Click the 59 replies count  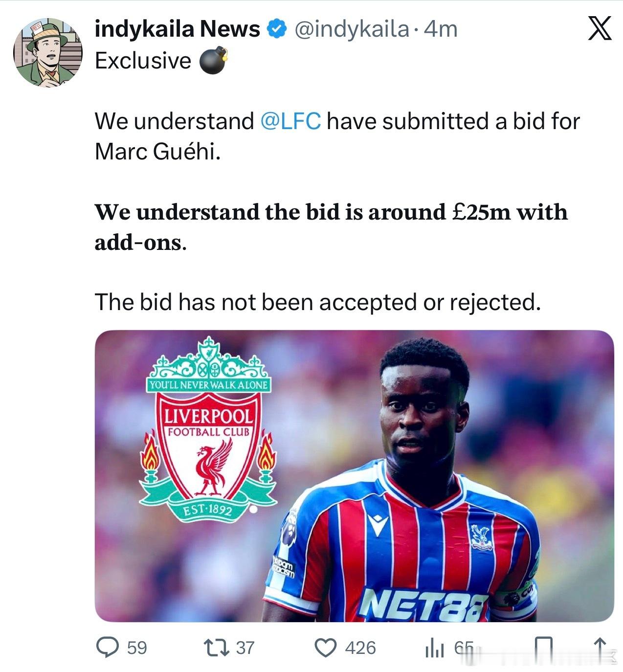coord(137,648)
